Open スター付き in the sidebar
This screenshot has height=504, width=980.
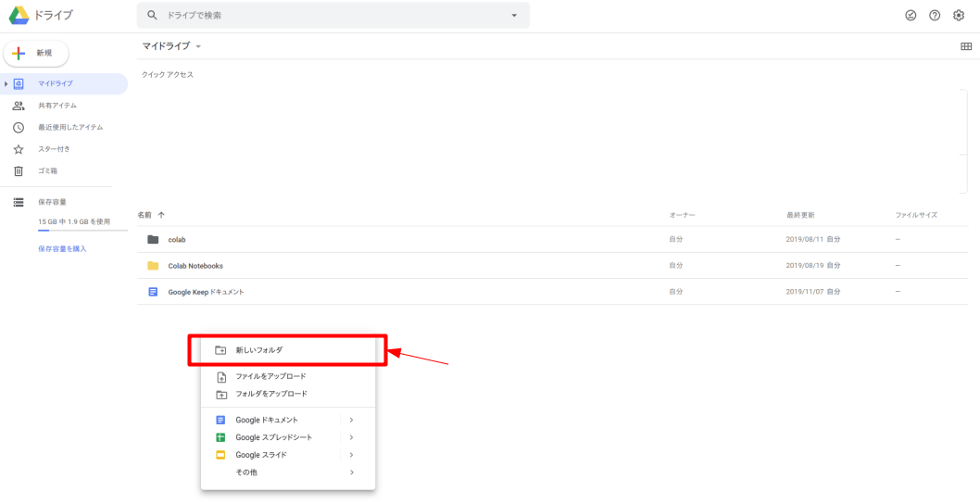55,149
